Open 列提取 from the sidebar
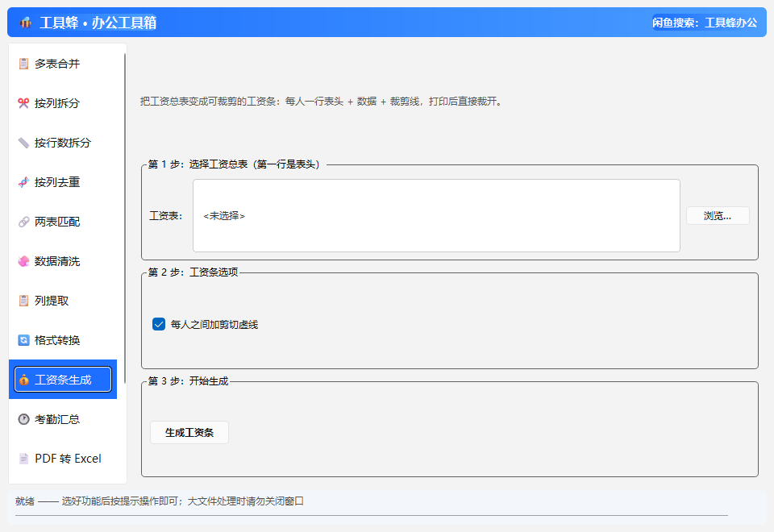 click(x=63, y=301)
